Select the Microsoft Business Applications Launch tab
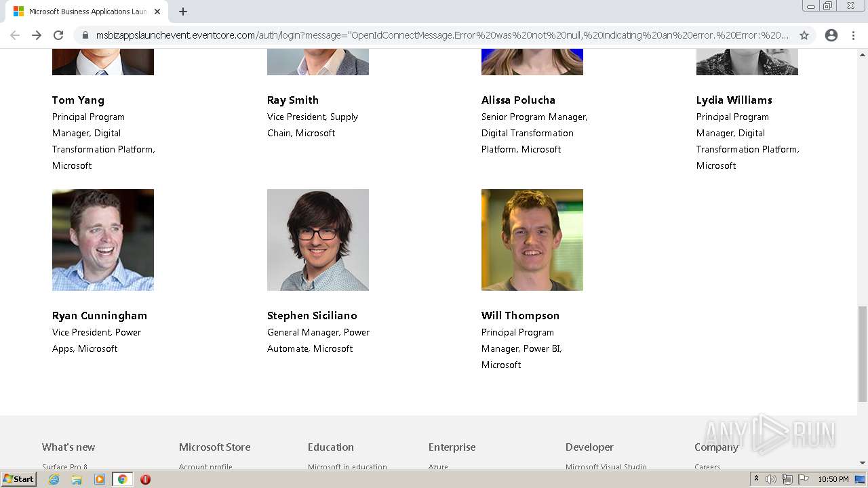Viewport: 868px width, 488px height. point(85,12)
